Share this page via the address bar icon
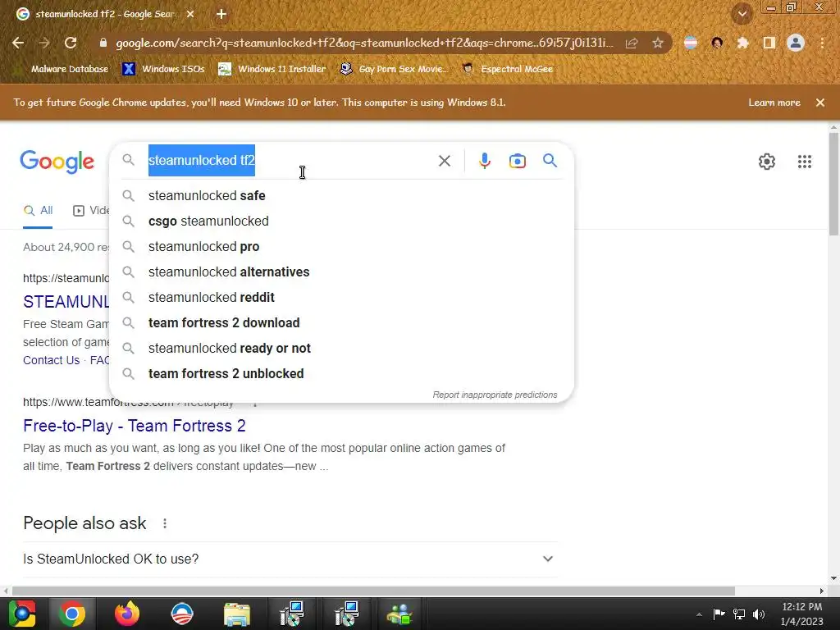Screen dimensions: 840x630 point(632,43)
